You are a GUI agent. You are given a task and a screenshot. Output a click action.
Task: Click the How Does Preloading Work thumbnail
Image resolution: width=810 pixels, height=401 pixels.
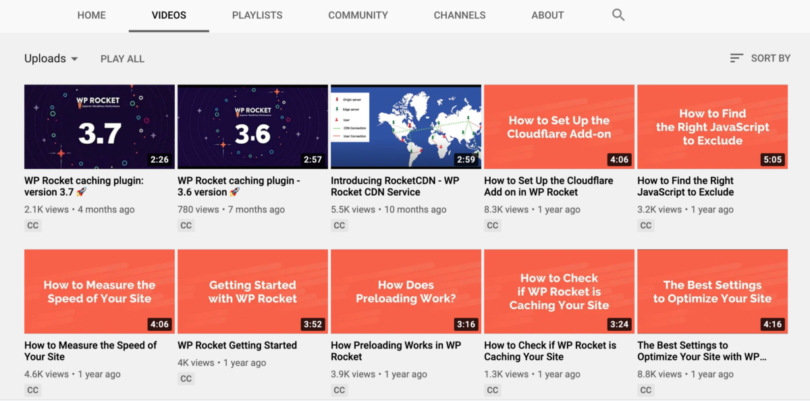406,291
